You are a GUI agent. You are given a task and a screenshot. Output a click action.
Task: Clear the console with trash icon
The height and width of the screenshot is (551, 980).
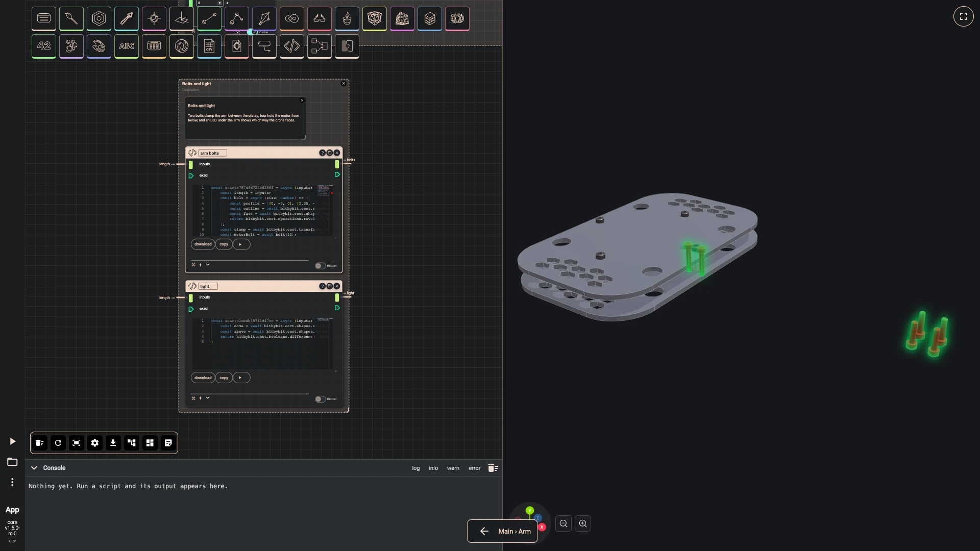[493, 468]
